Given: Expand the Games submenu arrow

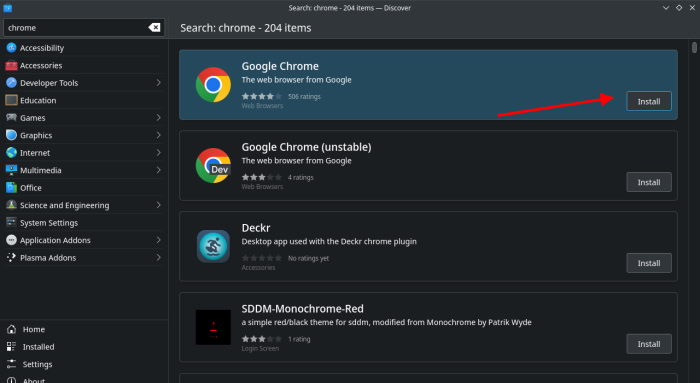Looking at the screenshot, I should coord(158,118).
